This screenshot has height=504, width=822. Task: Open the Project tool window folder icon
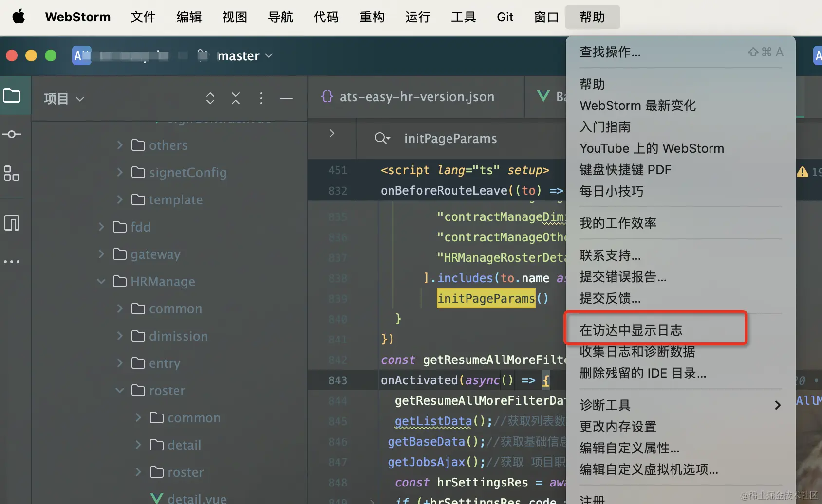[x=12, y=95]
